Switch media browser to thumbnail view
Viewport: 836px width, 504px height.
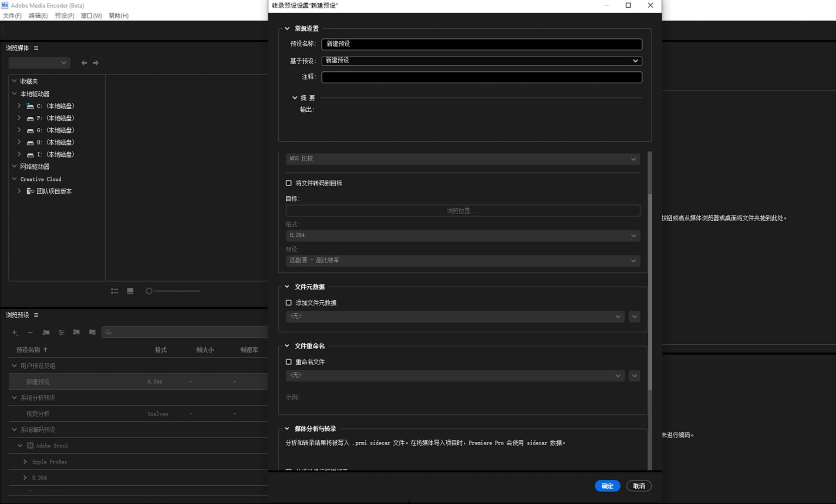(x=130, y=291)
